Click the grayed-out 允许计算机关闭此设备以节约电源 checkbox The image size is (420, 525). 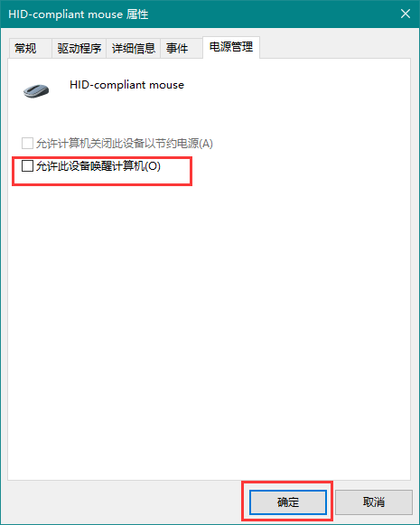tap(27, 144)
